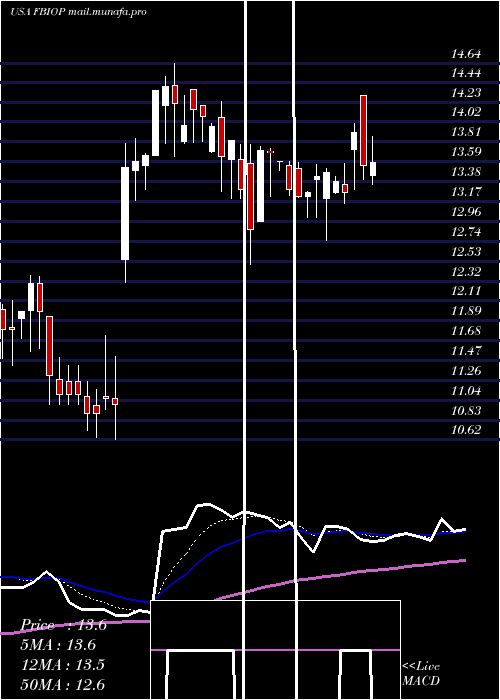This screenshot has width=500, height=700.
Task: Click the 10.83 price axis label
Action: coord(466,411)
